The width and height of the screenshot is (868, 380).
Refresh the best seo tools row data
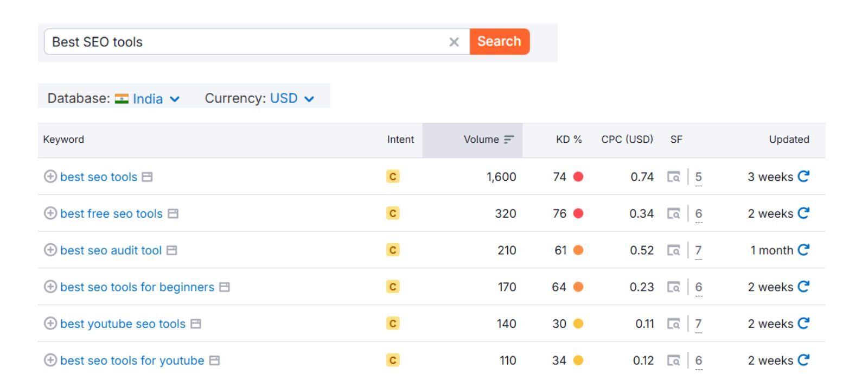pyautogui.click(x=803, y=176)
